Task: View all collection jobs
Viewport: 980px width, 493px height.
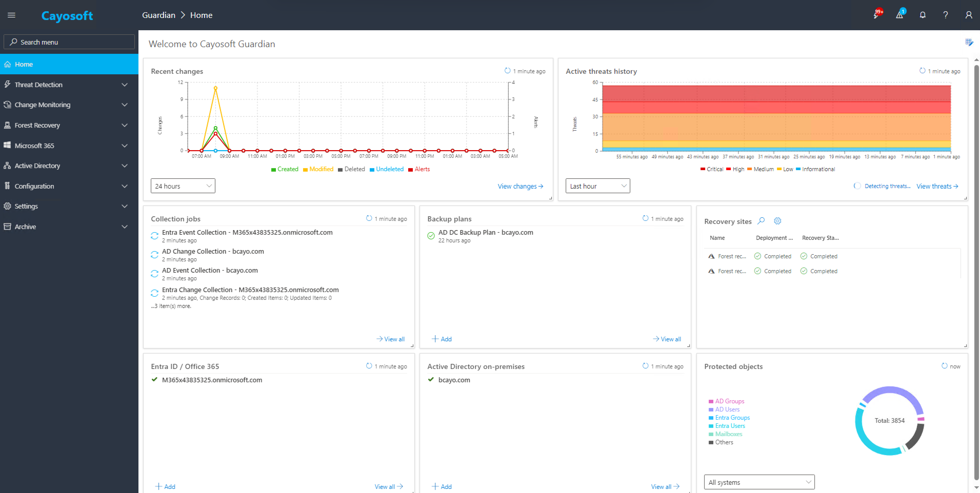Action: 390,339
